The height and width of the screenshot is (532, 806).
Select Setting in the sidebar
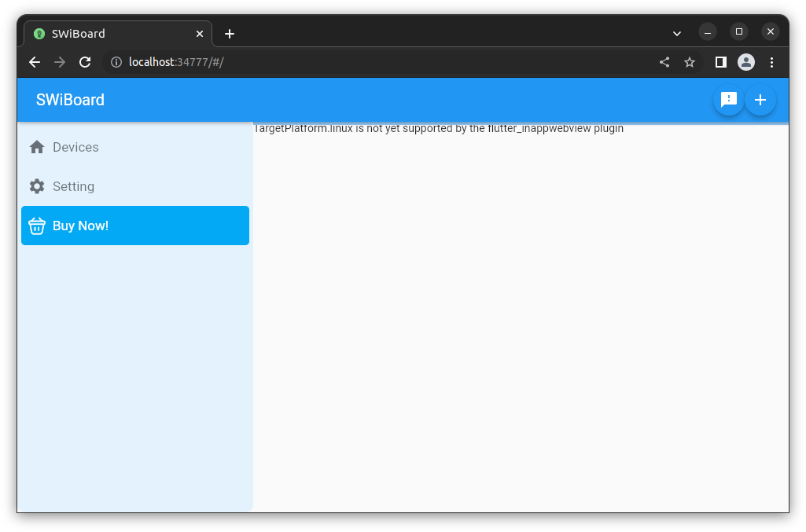pyautogui.click(x=73, y=186)
